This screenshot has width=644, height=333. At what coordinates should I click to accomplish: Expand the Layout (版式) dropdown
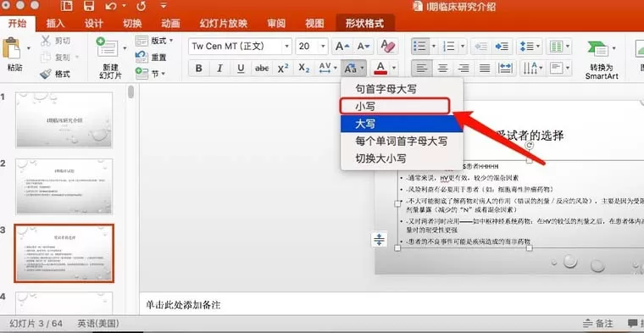[154, 40]
